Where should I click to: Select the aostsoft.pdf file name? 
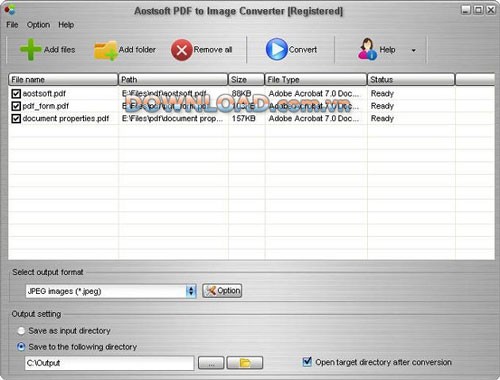44,94
